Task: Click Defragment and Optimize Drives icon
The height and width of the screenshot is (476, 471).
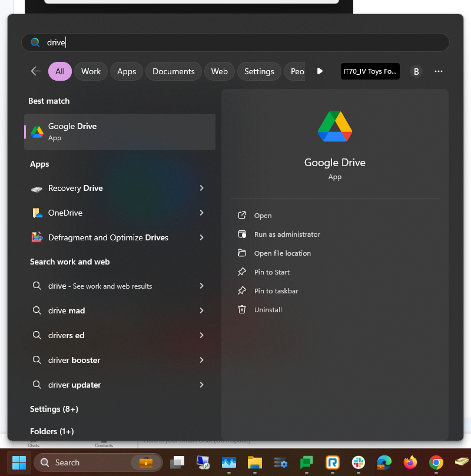Action: [x=37, y=237]
